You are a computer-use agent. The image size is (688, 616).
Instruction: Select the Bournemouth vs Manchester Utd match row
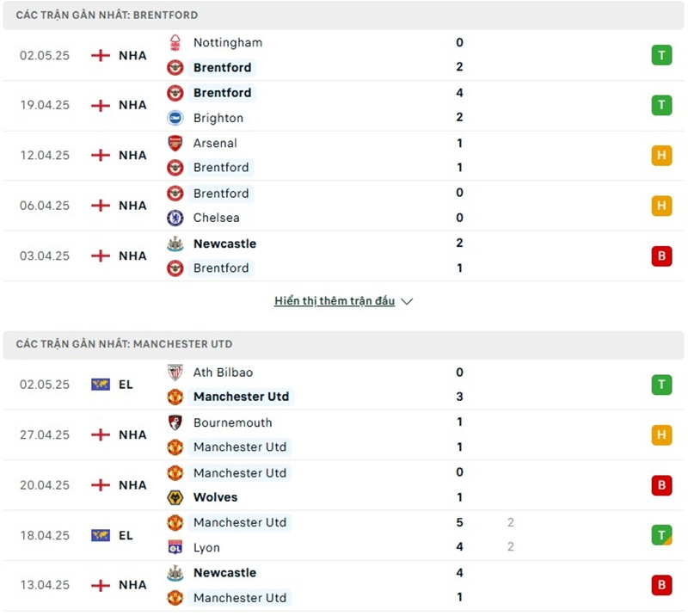click(344, 434)
